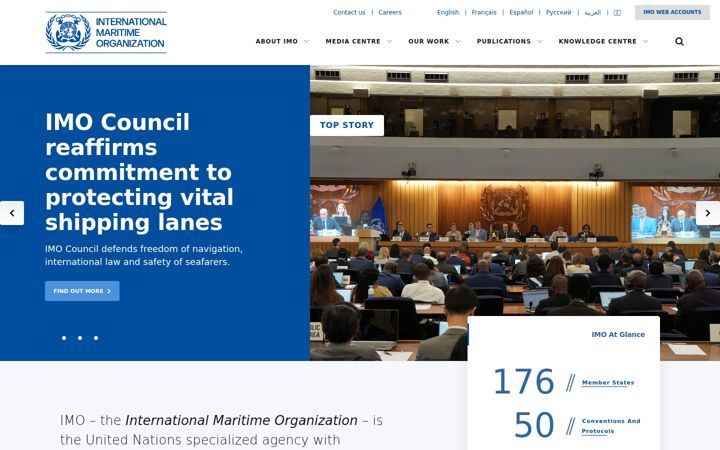Click the IMO WEB ACCOUNTS button
This screenshot has height=450, width=720.
(x=672, y=12)
